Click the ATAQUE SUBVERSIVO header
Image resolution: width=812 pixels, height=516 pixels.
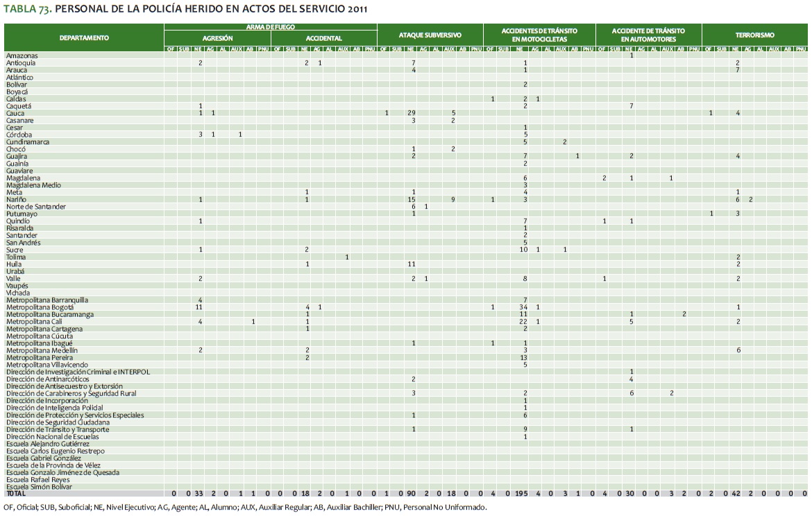(x=430, y=35)
